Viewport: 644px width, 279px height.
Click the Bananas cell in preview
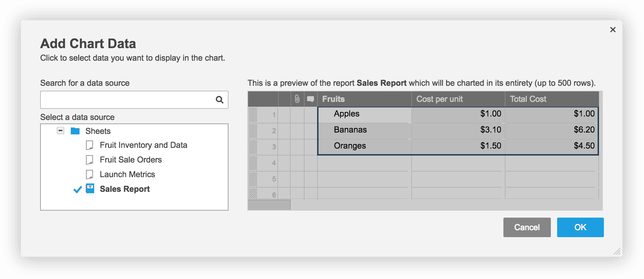point(350,130)
